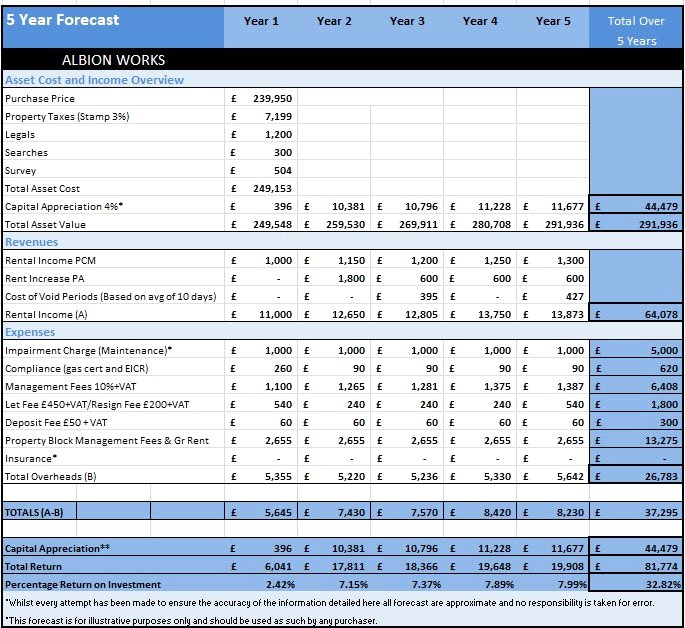The width and height of the screenshot is (685, 628).
Task: Click the Year 2 TOTALS value 7,430
Action: pyautogui.click(x=351, y=512)
